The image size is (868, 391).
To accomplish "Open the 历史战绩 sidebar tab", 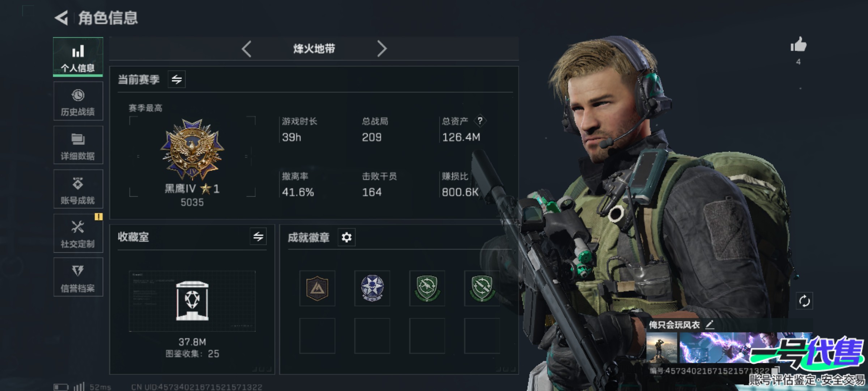I will point(78,101).
